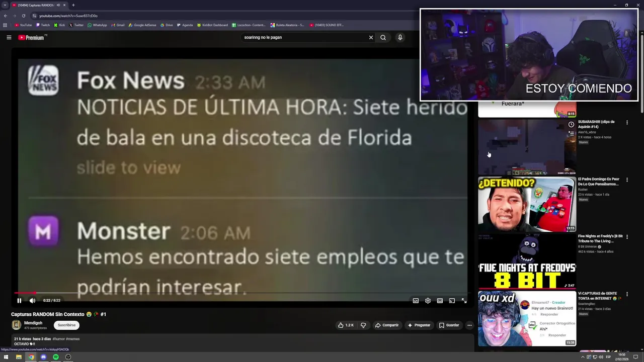Follow the #memes hashtag link

click(73, 339)
